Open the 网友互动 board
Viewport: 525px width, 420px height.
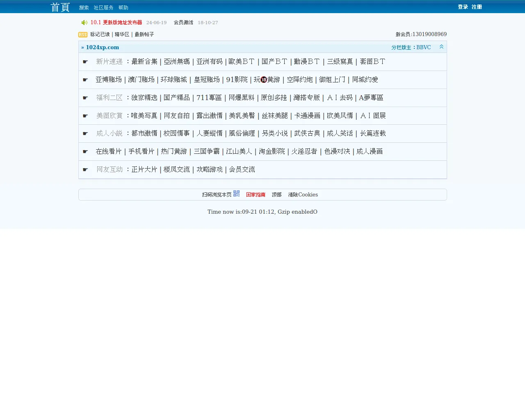[110, 169]
